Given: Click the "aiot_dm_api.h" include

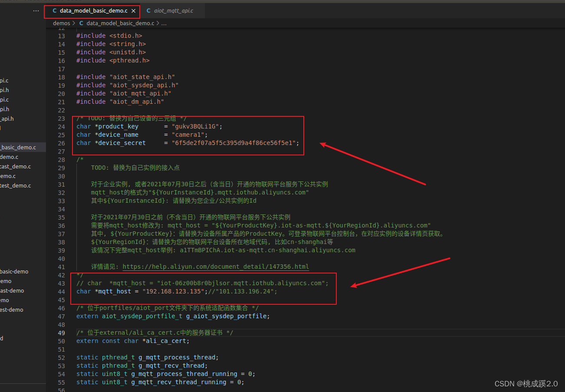Looking at the screenshot, I should point(137,102).
